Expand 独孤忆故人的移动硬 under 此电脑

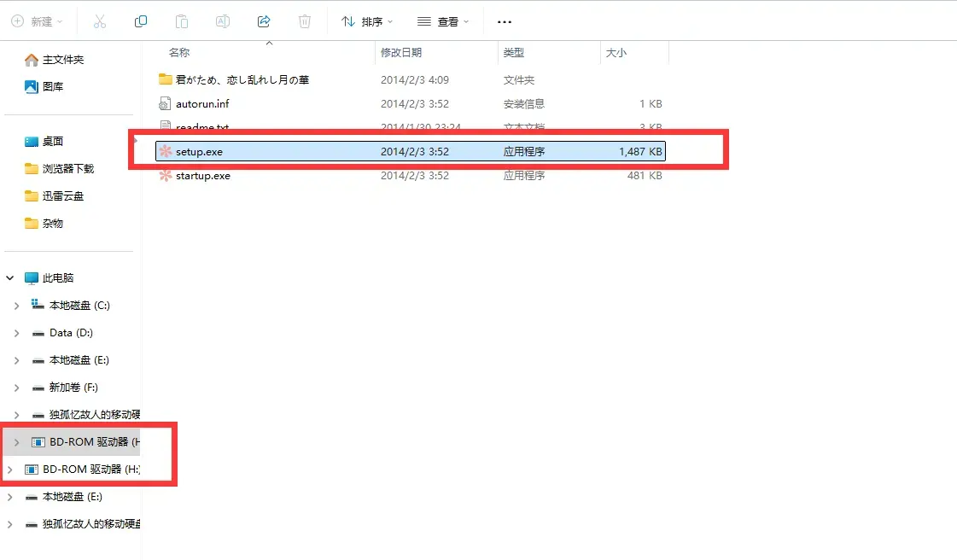tap(16, 415)
